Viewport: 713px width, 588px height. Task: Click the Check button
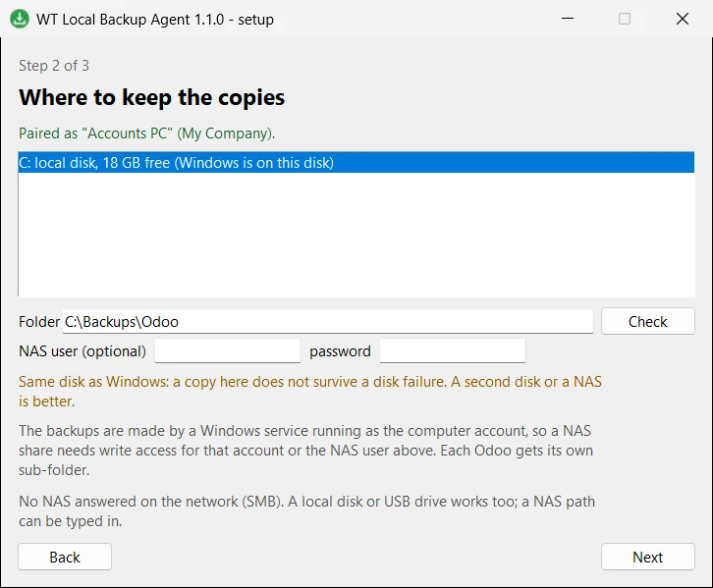tap(647, 321)
